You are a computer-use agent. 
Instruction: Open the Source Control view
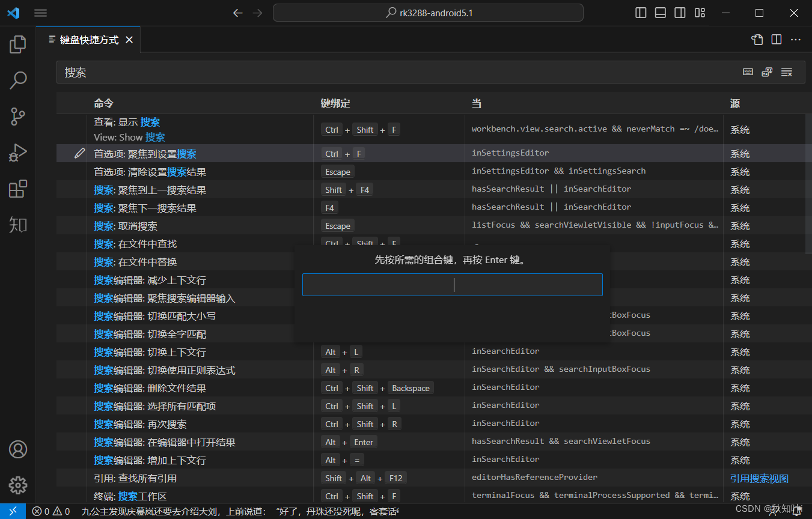pos(18,117)
